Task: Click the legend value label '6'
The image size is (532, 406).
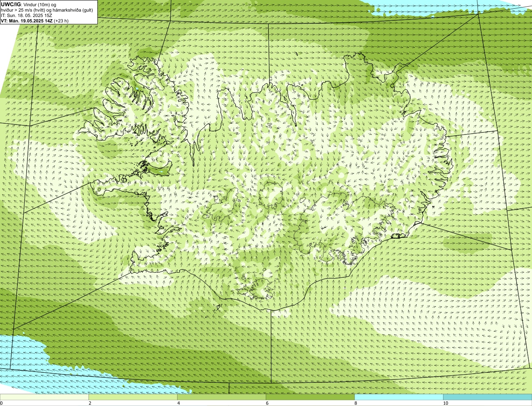Action: 267,403
